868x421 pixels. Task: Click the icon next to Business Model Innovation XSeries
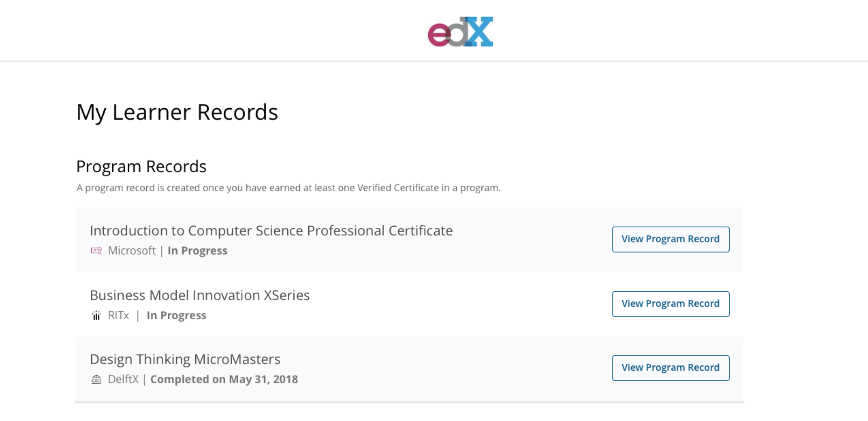97,315
